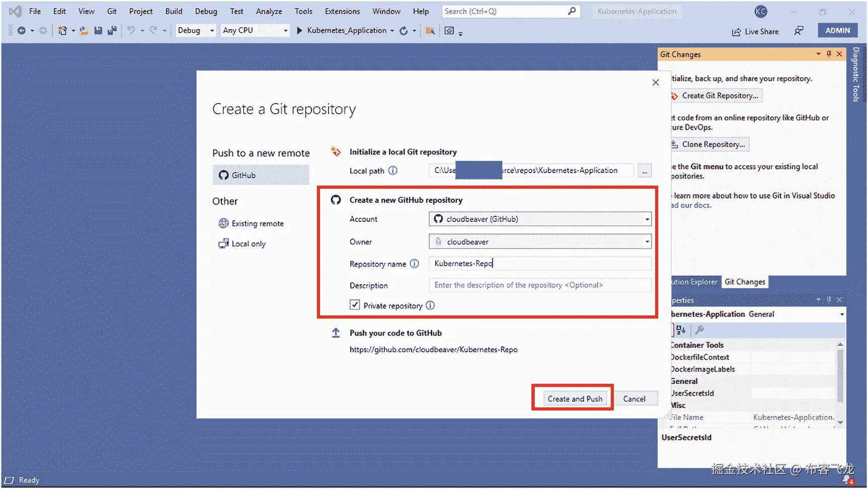Click the notifications bell in status bar

[847, 479]
